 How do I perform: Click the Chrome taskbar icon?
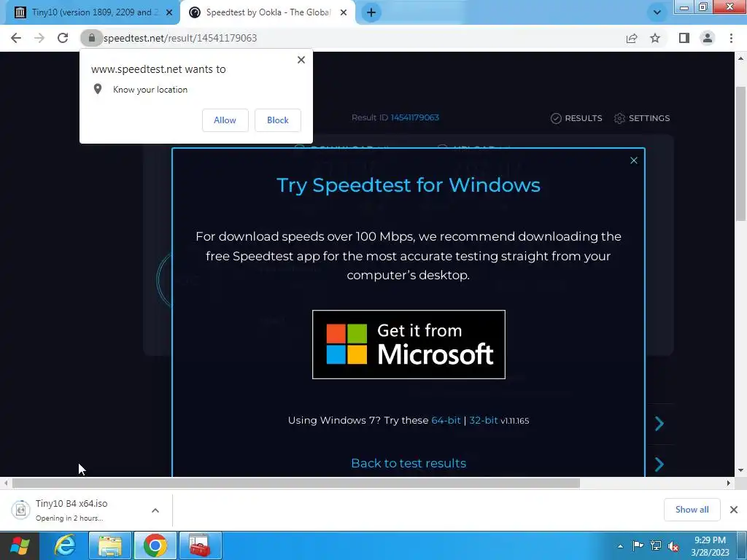tap(155, 545)
